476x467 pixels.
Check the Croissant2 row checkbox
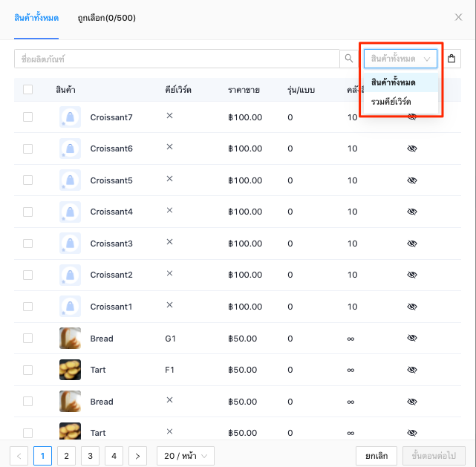point(28,275)
